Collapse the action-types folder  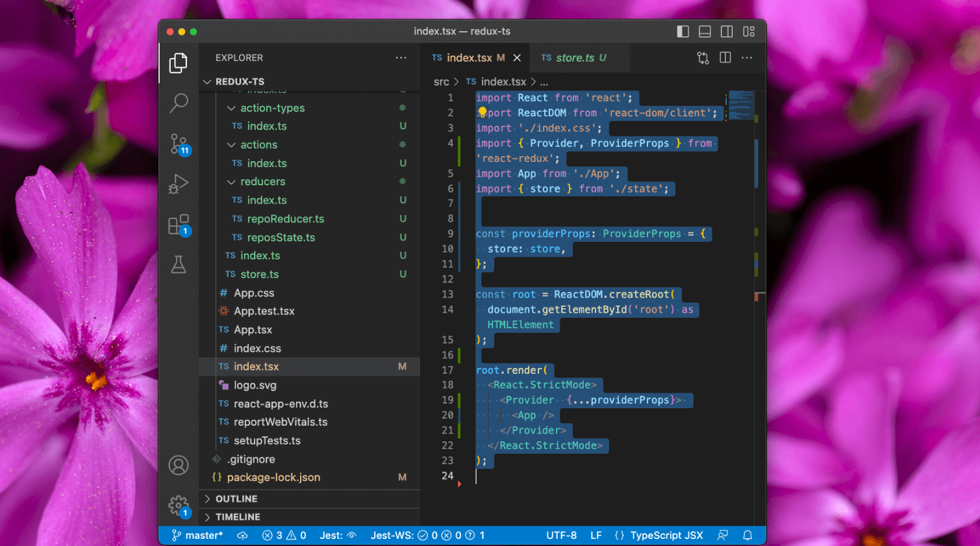click(272, 108)
